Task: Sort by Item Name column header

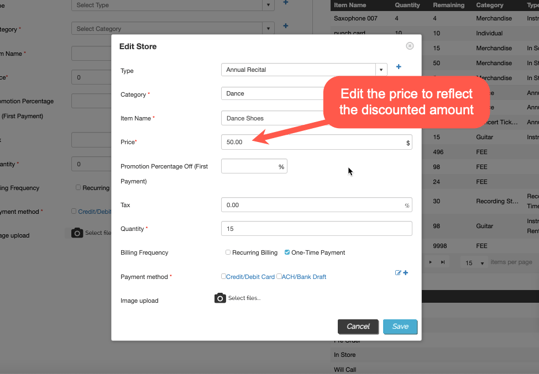Action: 350,5
